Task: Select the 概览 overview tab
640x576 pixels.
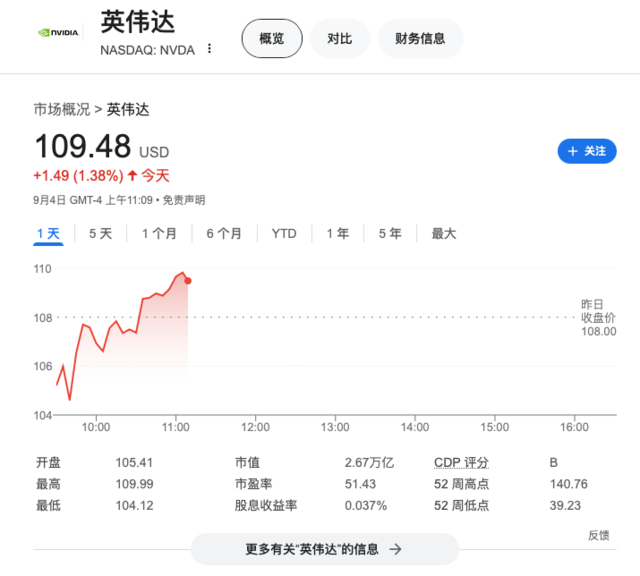Action: tap(272, 38)
